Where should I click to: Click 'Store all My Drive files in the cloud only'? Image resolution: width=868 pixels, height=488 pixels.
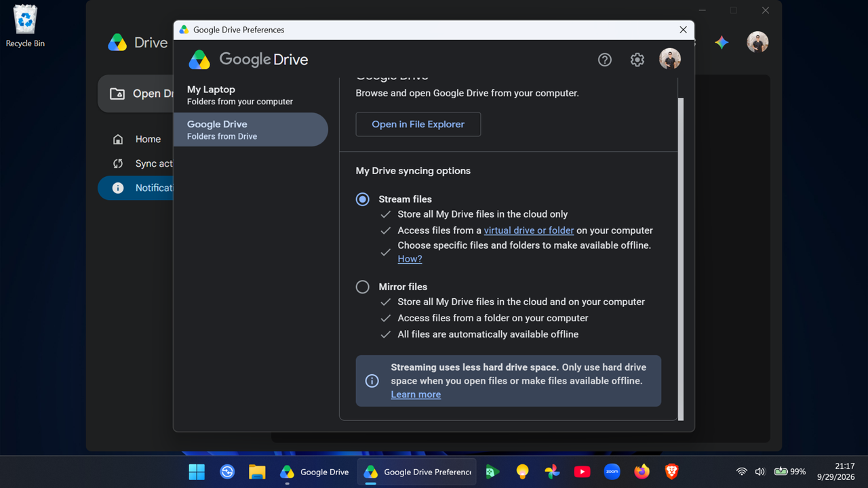pos(483,214)
